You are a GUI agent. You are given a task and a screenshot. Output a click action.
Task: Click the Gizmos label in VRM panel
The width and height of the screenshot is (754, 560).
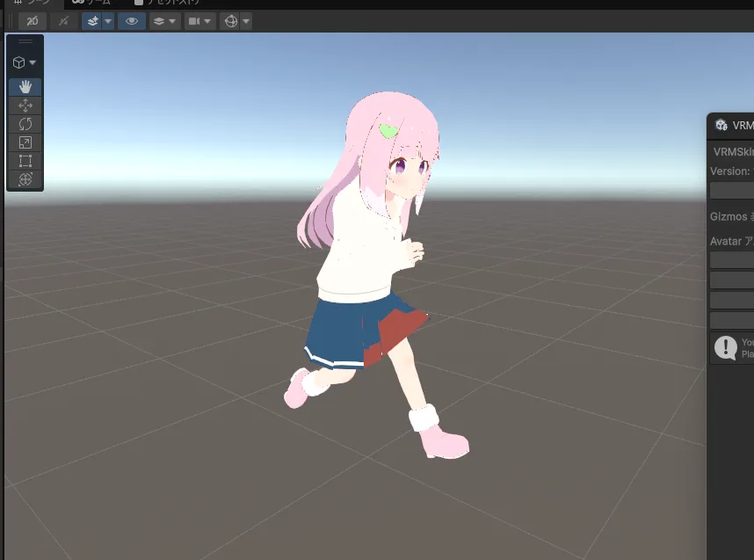point(728,217)
